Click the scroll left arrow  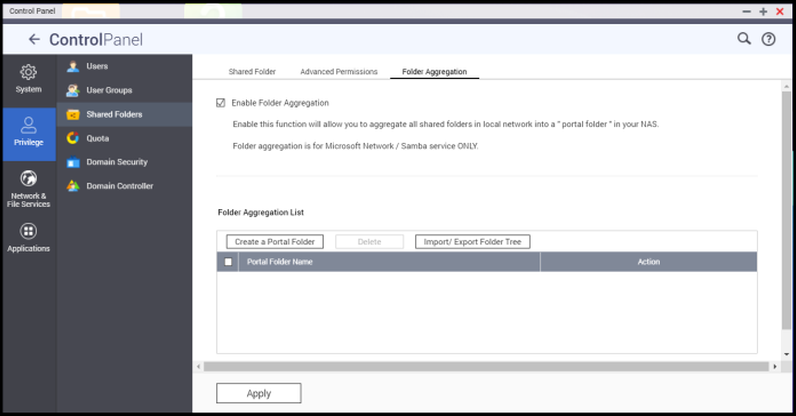[x=198, y=366]
